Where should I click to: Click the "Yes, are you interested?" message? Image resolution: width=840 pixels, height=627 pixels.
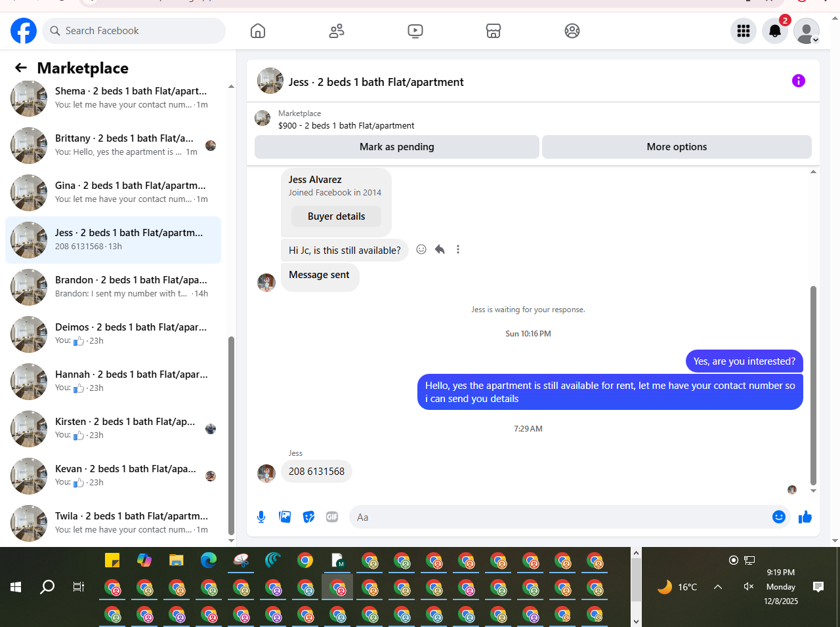744,361
